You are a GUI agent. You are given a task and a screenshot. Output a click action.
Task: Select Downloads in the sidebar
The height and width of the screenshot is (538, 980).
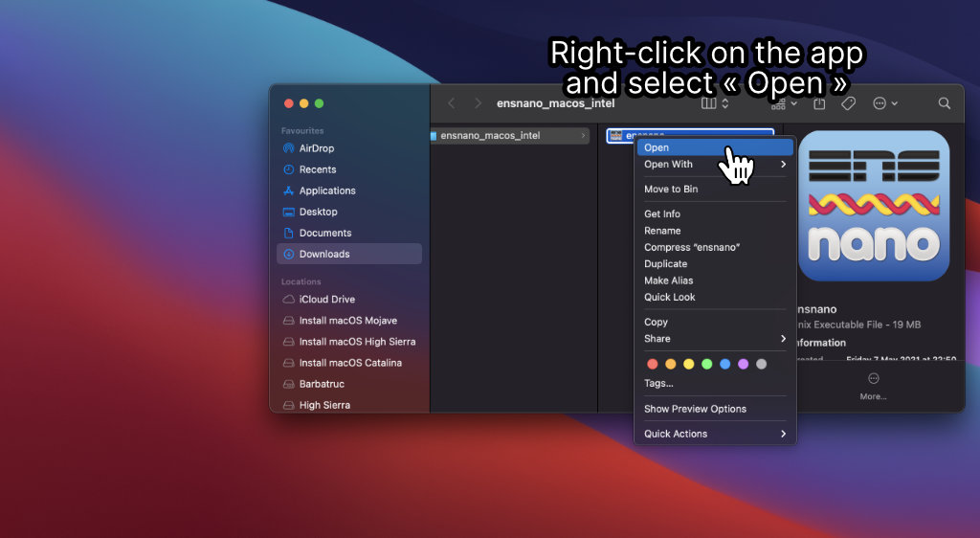[x=348, y=254]
